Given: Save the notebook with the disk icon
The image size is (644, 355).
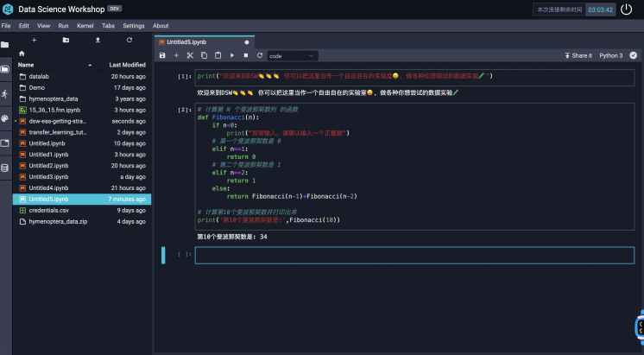Looking at the screenshot, I should [x=162, y=55].
